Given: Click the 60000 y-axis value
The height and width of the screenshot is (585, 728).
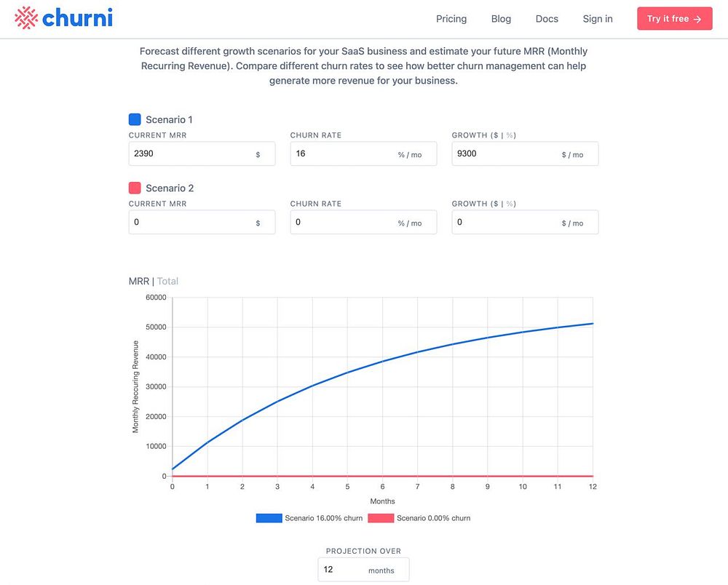Looking at the screenshot, I should pos(156,298).
